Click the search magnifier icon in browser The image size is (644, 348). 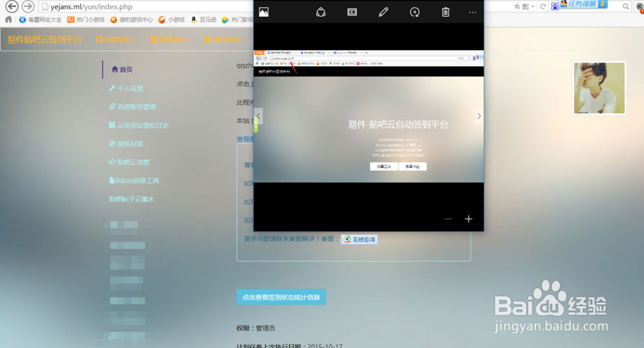coord(626,6)
